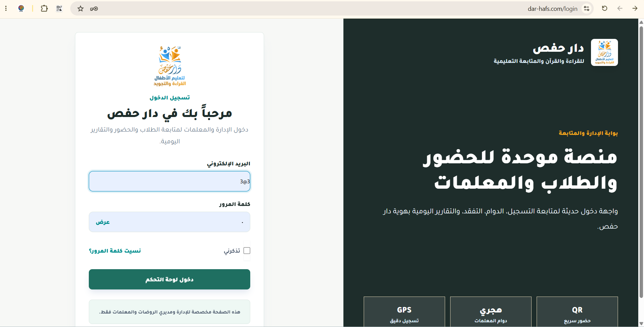Screen dimensions: 644x327
Task: Click the للقراءة والقرآن والمتابعة التعليمية subtitle
Action: [539, 61]
